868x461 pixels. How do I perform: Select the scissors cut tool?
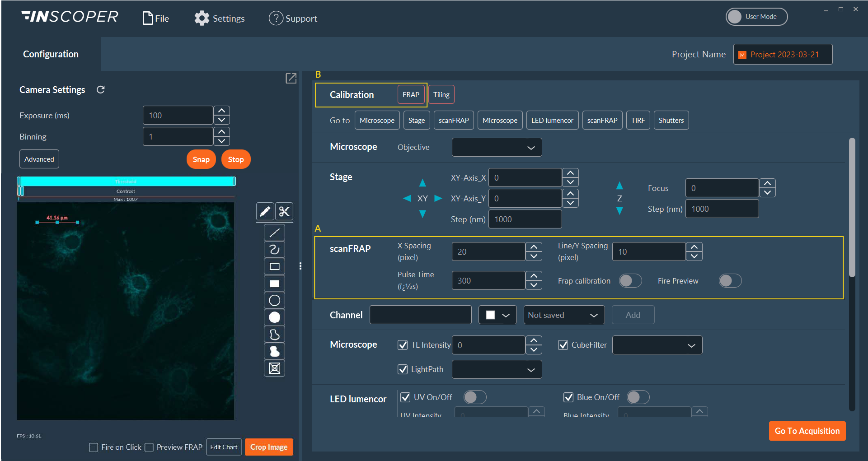284,211
